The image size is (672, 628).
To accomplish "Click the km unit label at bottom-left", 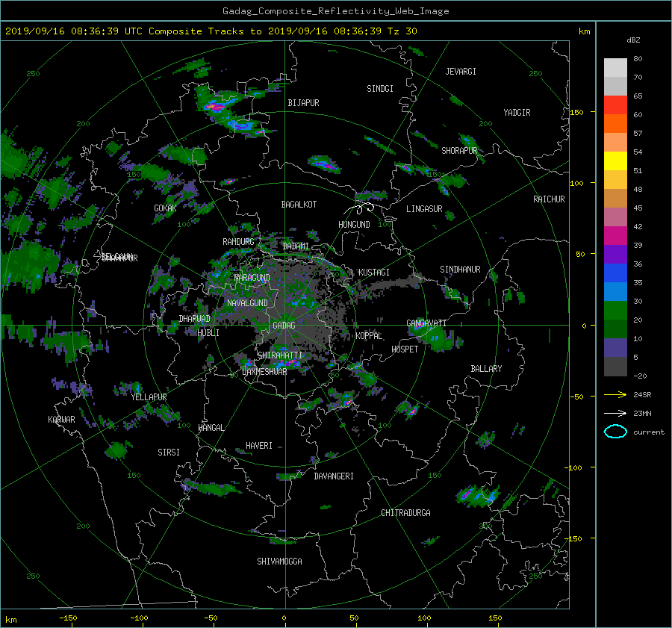I will pos(10,620).
